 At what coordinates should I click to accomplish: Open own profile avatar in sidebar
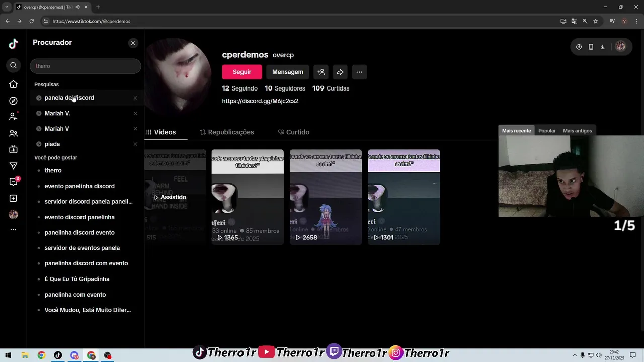(14, 215)
